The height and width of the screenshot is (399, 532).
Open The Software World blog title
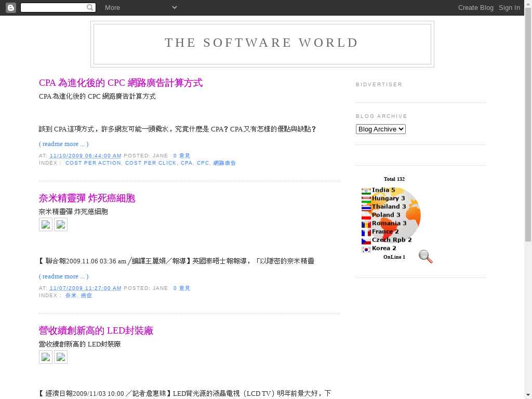click(262, 43)
